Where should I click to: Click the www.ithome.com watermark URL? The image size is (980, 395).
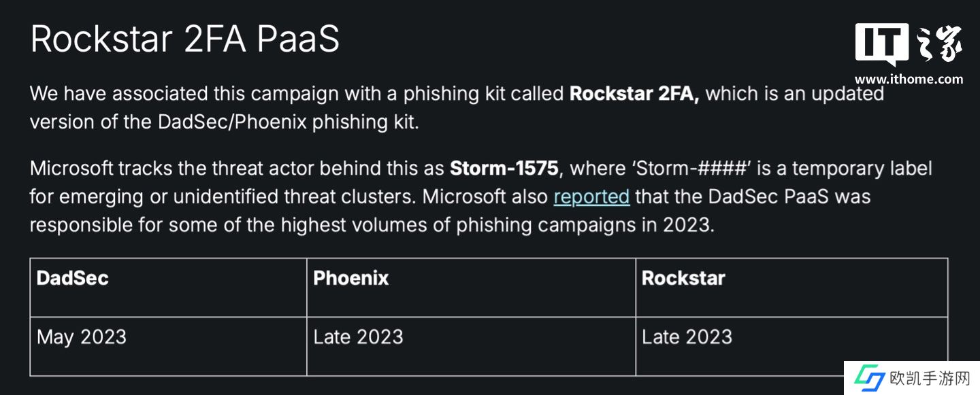click(909, 79)
